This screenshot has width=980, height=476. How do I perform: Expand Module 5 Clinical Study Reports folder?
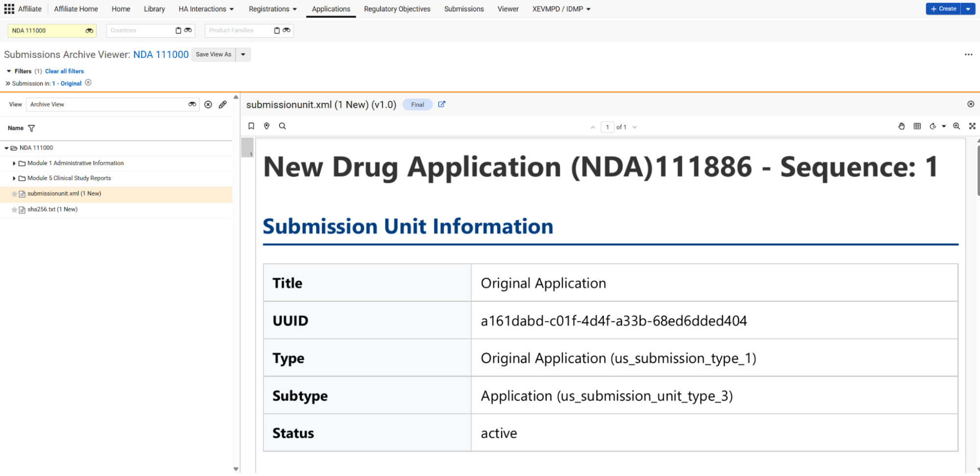click(x=14, y=178)
